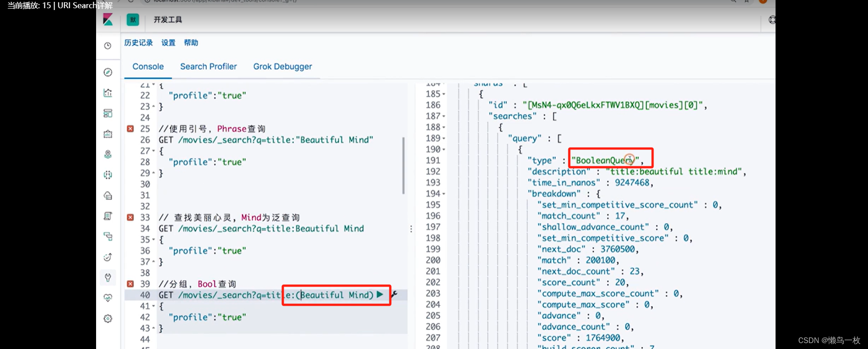This screenshot has width=868, height=349.
Task: Collapse the code block at line 35
Action: [x=153, y=240]
